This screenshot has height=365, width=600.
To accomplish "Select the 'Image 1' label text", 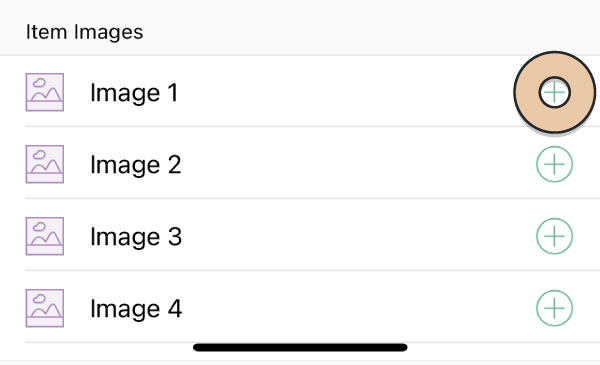I will click(x=134, y=93).
